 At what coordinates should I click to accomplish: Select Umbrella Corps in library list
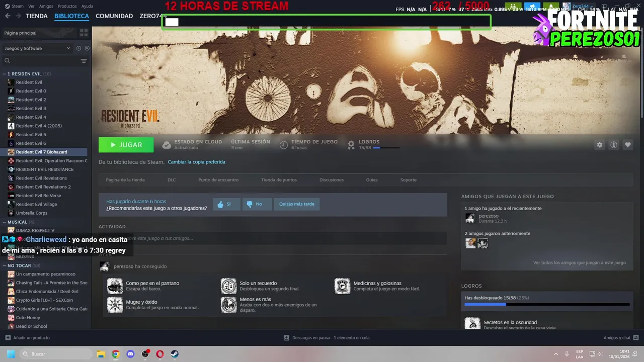click(32, 213)
